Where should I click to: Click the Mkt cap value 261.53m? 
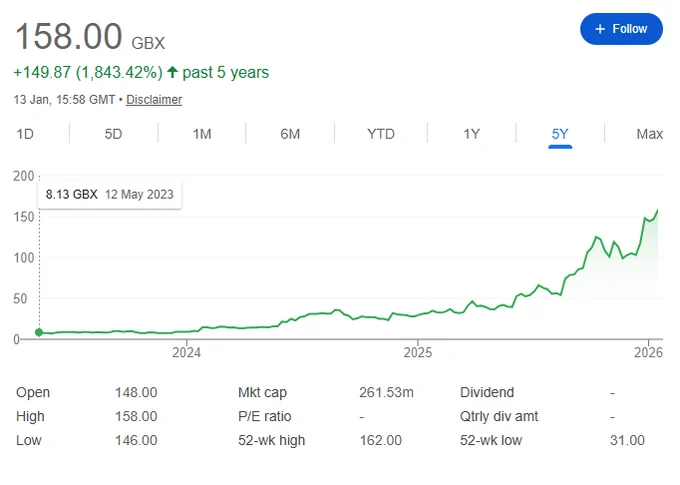click(x=386, y=393)
